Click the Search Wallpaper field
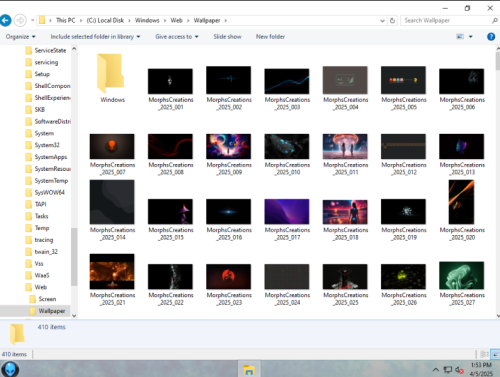The width and height of the screenshot is (500, 377). pyautogui.click(x=448, y=21)
